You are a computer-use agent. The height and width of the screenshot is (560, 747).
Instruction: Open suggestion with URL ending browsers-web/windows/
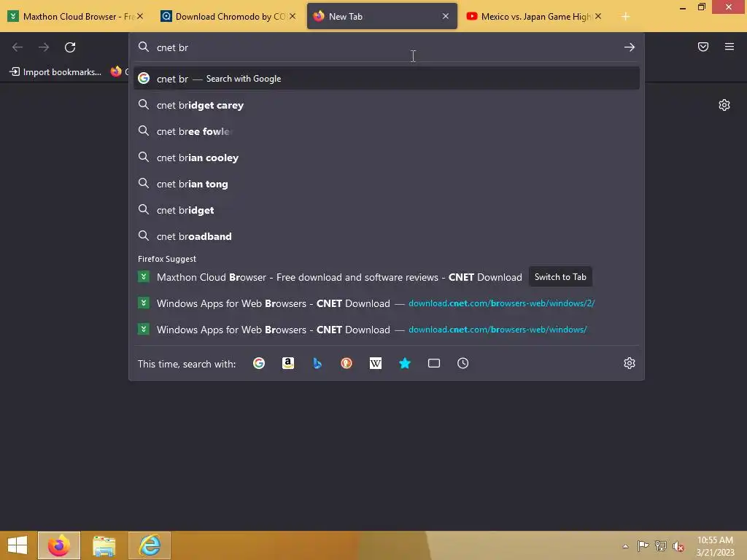tap(387, 330)
